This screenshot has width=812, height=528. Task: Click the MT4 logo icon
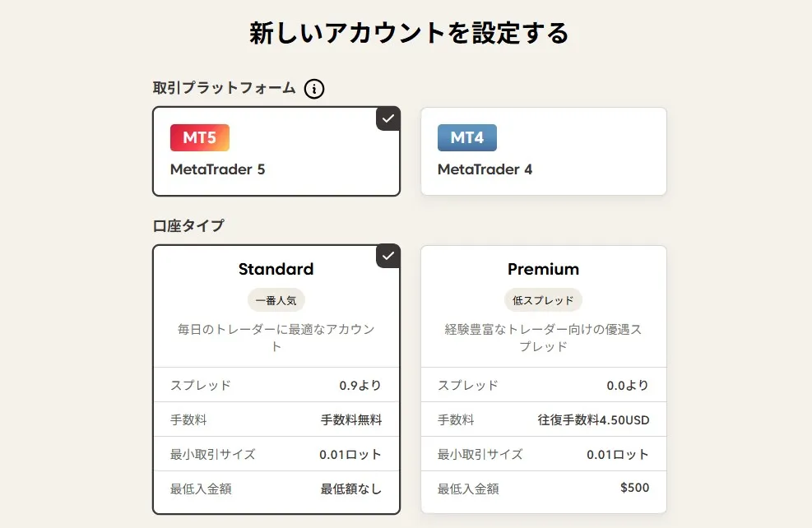[466, 137]
